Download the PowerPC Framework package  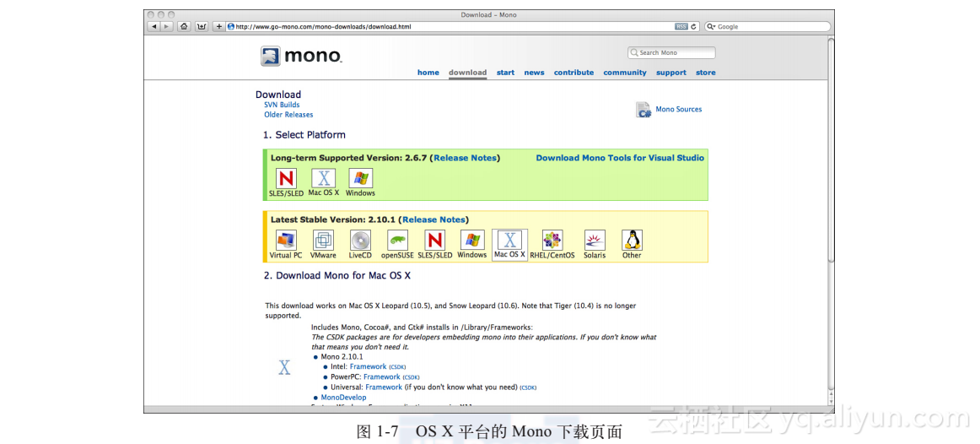tap(382, 377)
